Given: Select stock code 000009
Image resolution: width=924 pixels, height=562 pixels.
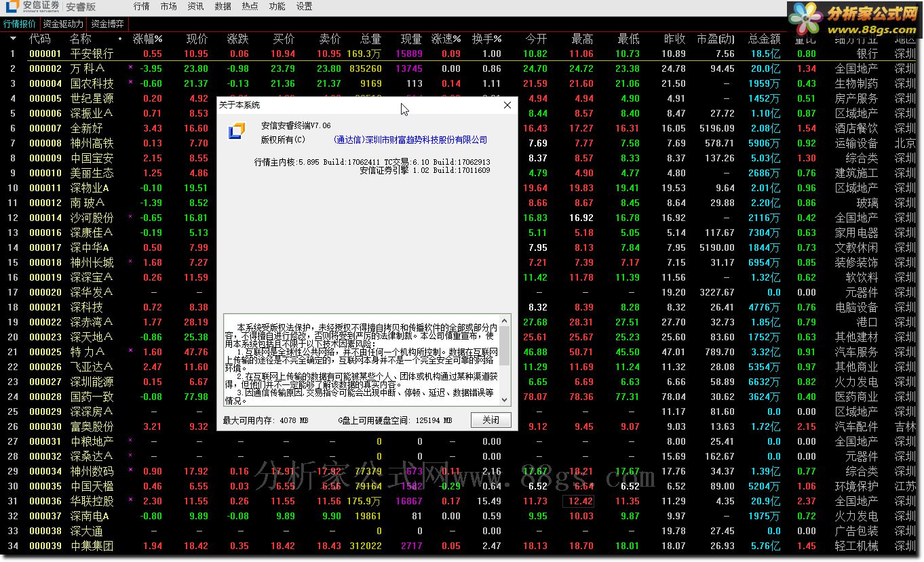Looking at the screenshot, I should 45,158.
